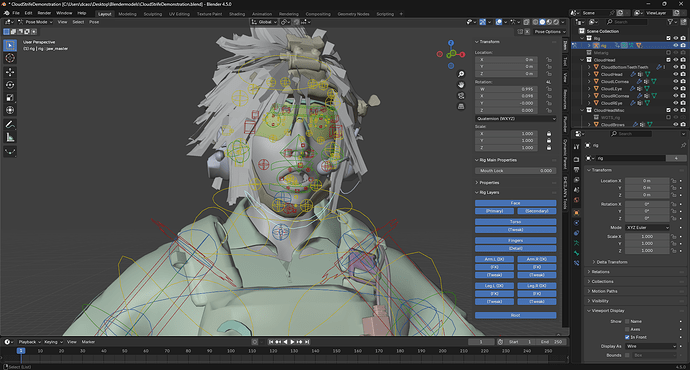Open the Quaternion (WXYZ) rotation mode dropdown
The width and height of the screenshot is (690, 370).
(x=515, y=119)
